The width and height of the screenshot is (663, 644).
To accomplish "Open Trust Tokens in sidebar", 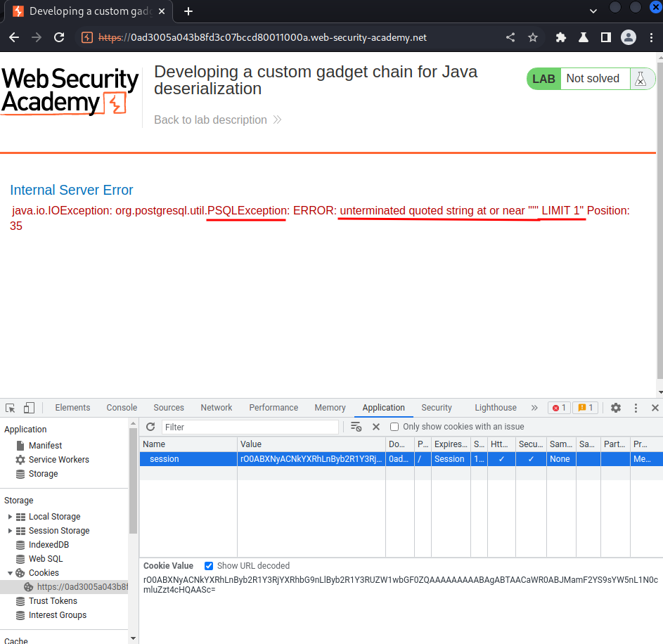I will coord(53,601).
